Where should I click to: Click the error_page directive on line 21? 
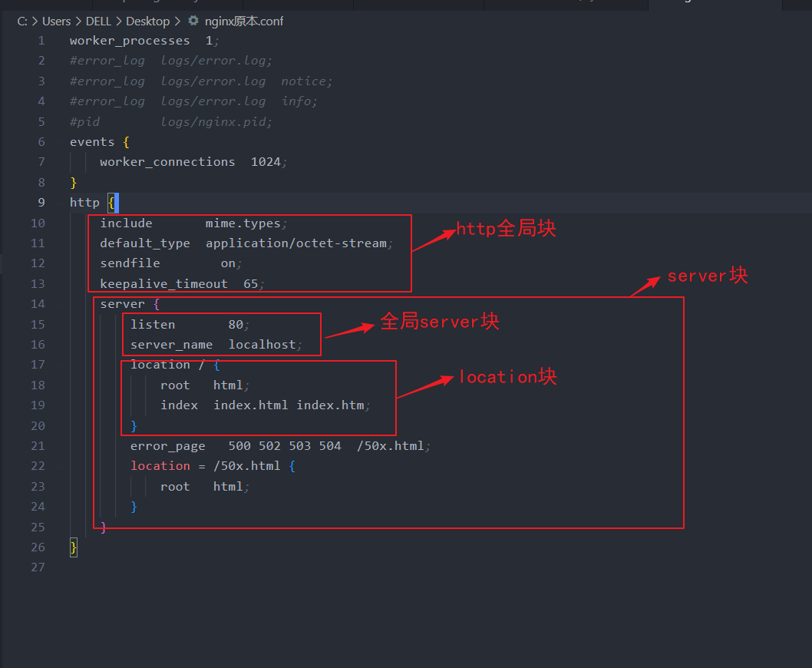click(x=167, y=445)
